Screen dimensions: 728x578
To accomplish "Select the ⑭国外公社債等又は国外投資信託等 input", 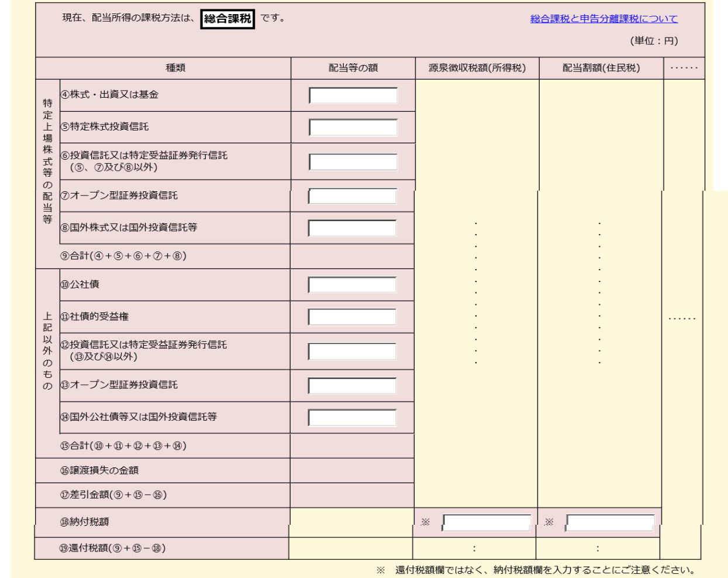I will pyautogui.click(x=353, y=418).
